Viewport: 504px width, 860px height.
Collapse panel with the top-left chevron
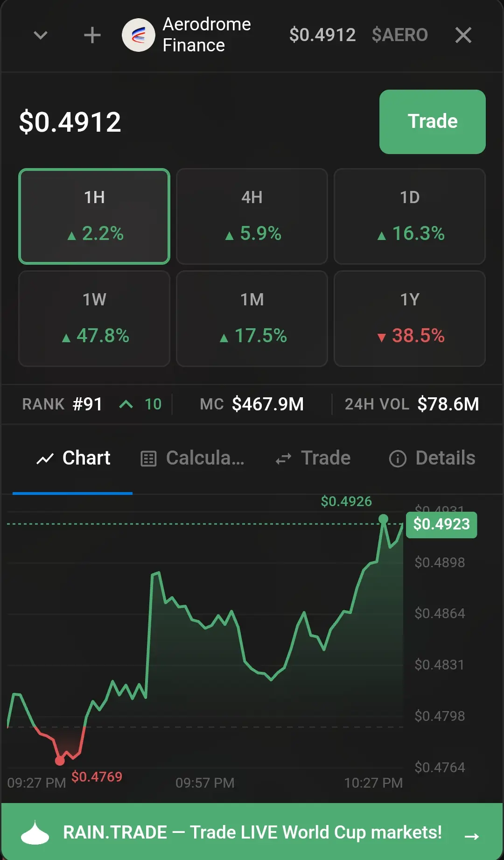click(x=41, y=35)
